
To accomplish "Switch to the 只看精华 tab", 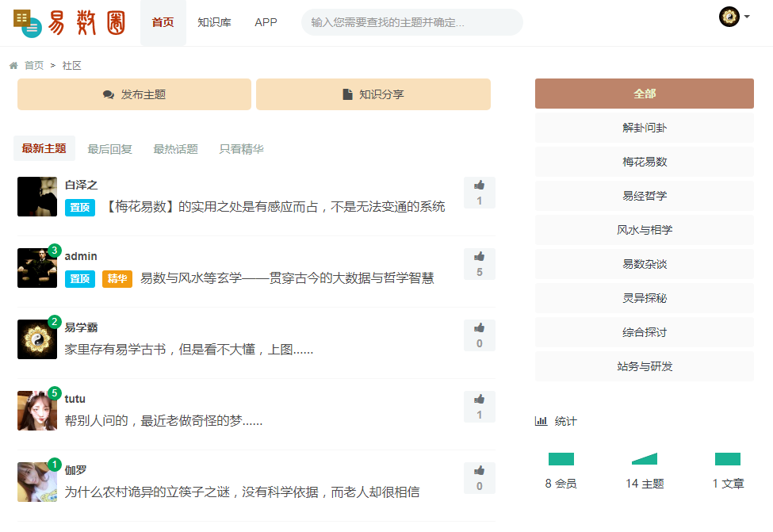I will pyautogui.click(x=241, y=149).
